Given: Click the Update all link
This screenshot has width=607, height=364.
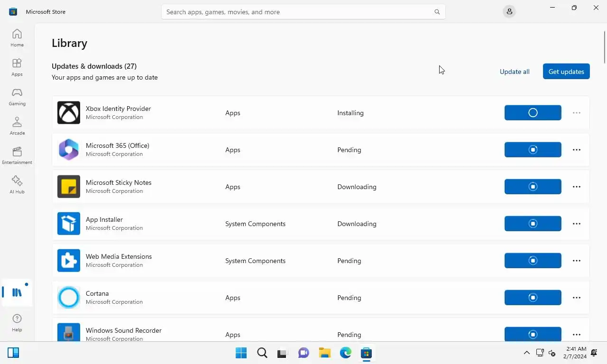Looking at the screenshot, I should [515, 72].
